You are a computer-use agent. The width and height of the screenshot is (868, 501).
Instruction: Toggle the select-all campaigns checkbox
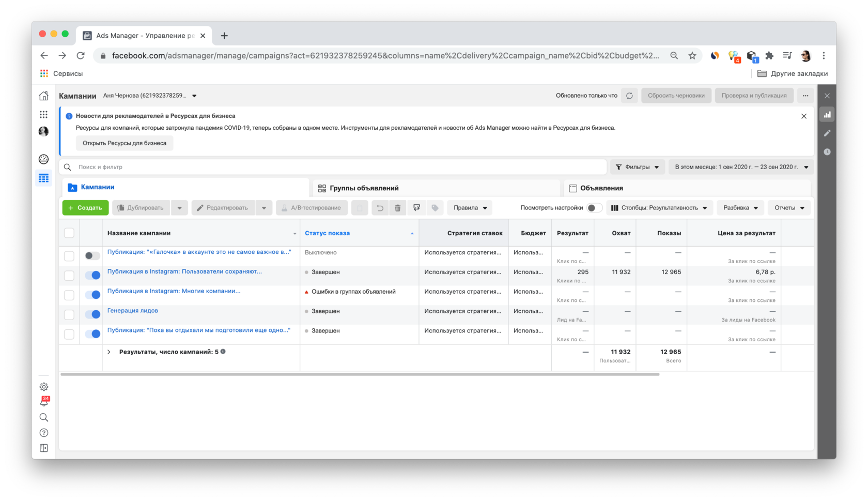(69, 233)
